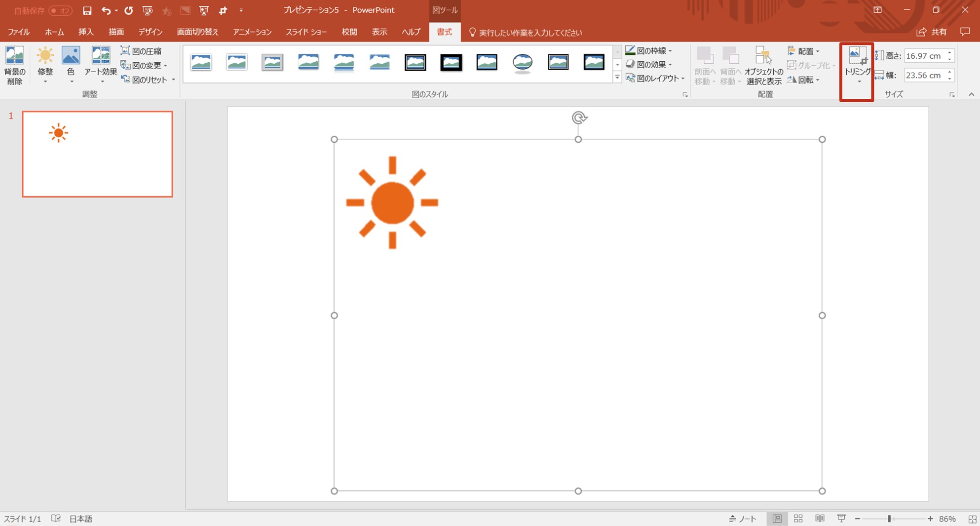The width and height of the screenshot is (980, 526).
Task: Click 図の圧縮 (Compress Pictures)
Action: pyautogui.click(x=141, y=51)
